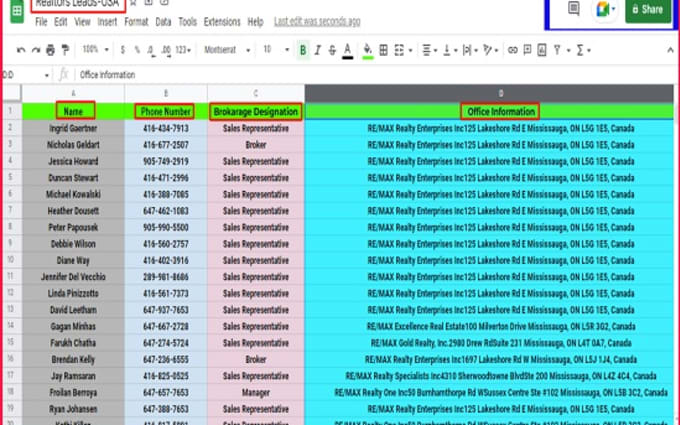Open the font size 10 dropdown
The image size is (680, 425).
[276, 50]
